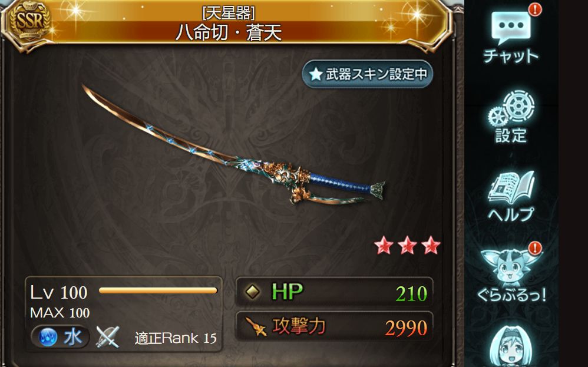
Task: Click the water drop element icon
Action: (x=48, y=337)
